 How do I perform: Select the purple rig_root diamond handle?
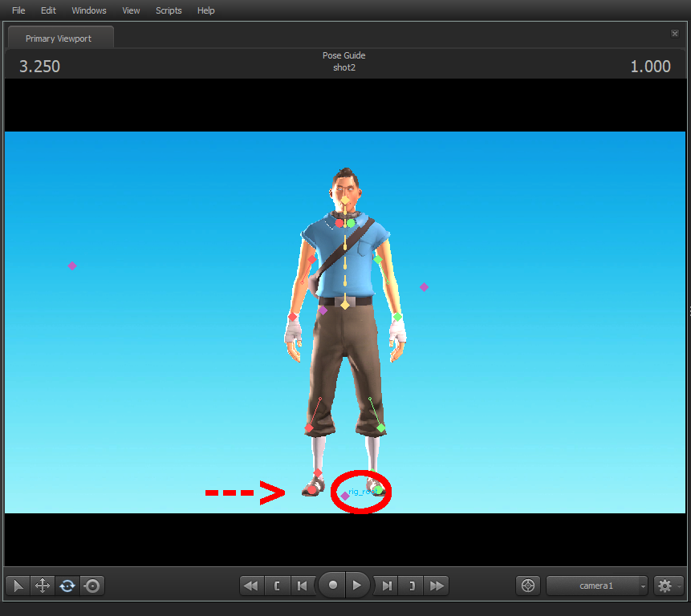click(345, 496)
